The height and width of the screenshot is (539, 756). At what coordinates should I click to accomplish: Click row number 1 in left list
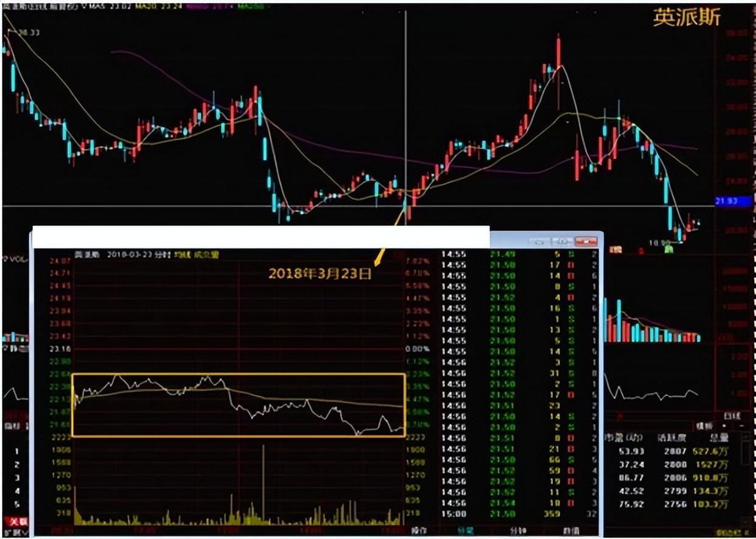pos(16,451)
